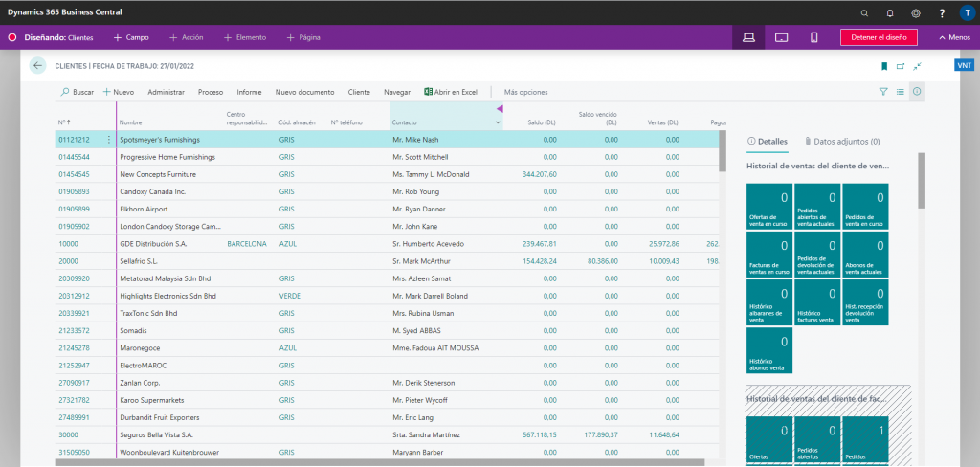Image resolution: width=980 pixels, height=467 pixels.
Task: Toggle the filter pane funnel icon
Action: (x=883, y=91)
